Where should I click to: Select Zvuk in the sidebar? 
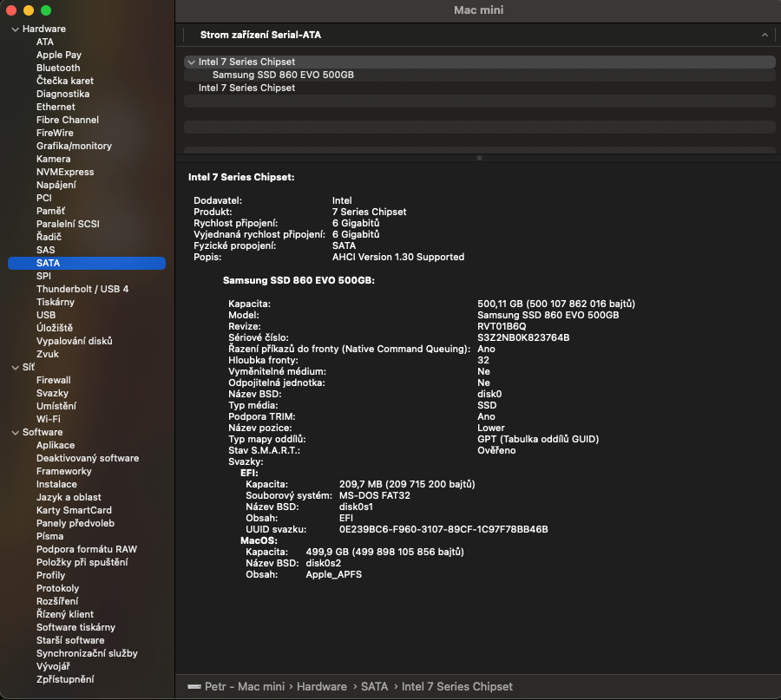[48, 354]
